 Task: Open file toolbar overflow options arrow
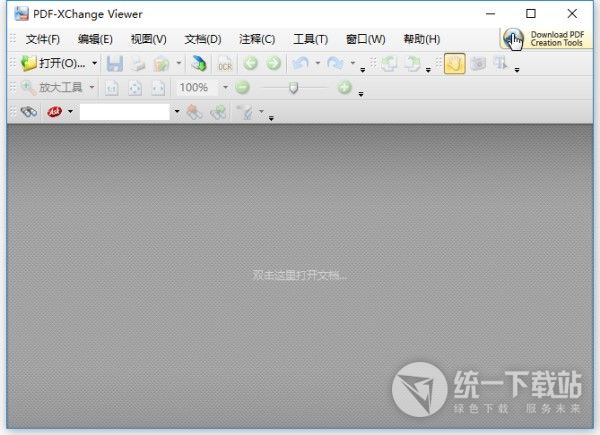[x=362, y=70]
